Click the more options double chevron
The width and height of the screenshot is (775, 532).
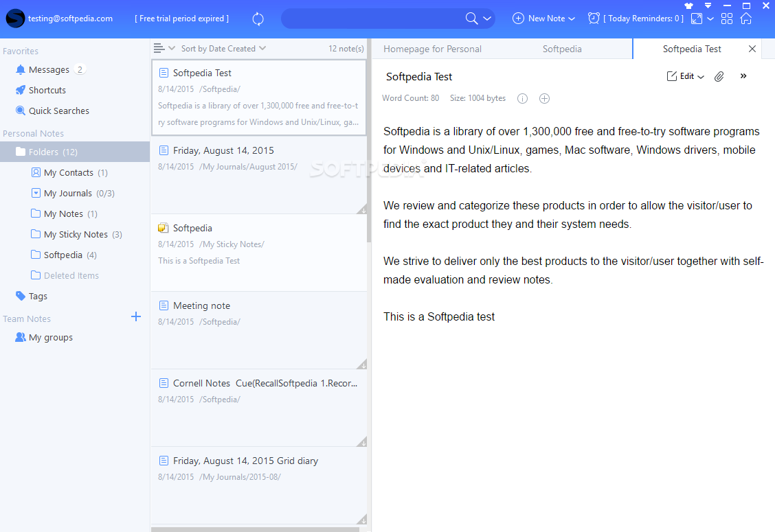743,76
